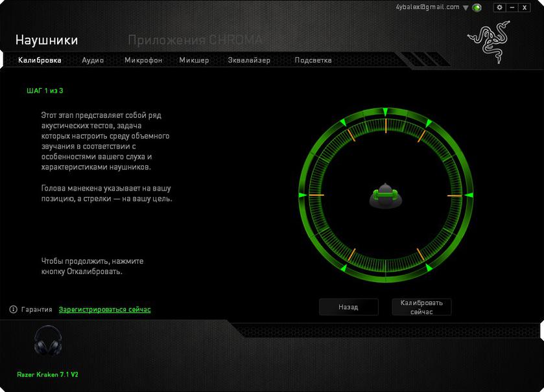Click the mannequin head in the circle
Image resolution: width=544 pixels, height=392 pixels.
click(x=384, y=196)
